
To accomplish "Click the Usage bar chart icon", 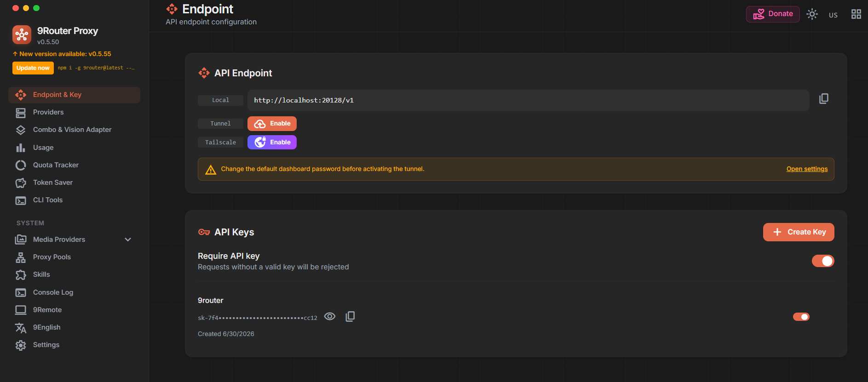I will [21, 148].
